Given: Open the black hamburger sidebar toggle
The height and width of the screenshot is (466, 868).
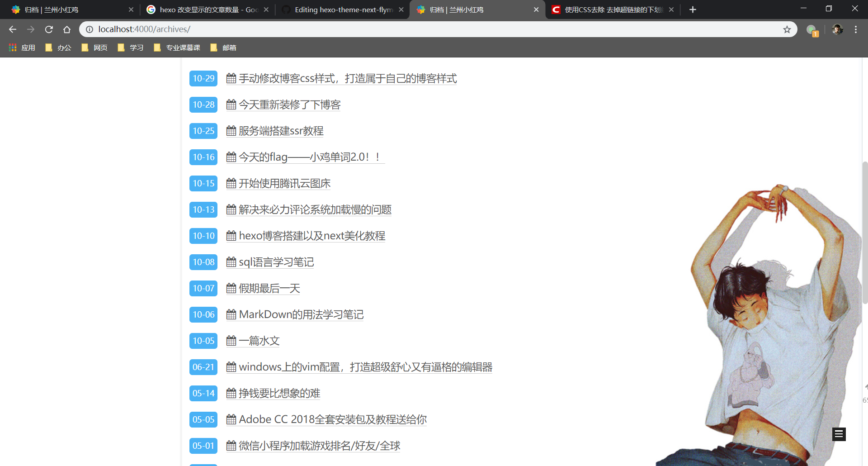Looking at the screenshot, I should pos(839,434).
